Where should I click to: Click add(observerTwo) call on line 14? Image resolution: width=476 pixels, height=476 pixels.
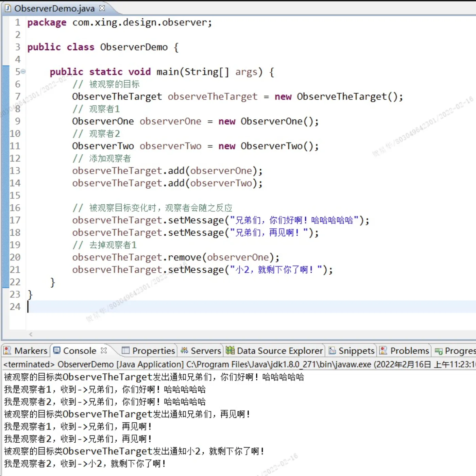pyautogui.click(x=215, y=183)
